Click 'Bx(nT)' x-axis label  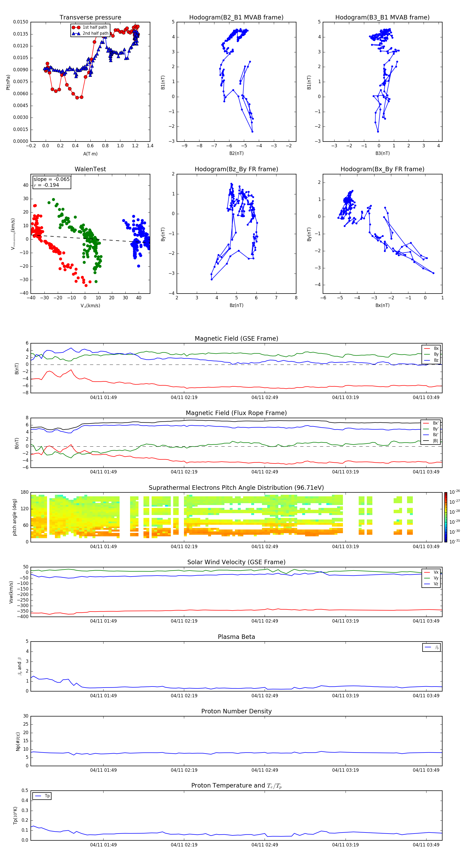[x=382, y=305]
